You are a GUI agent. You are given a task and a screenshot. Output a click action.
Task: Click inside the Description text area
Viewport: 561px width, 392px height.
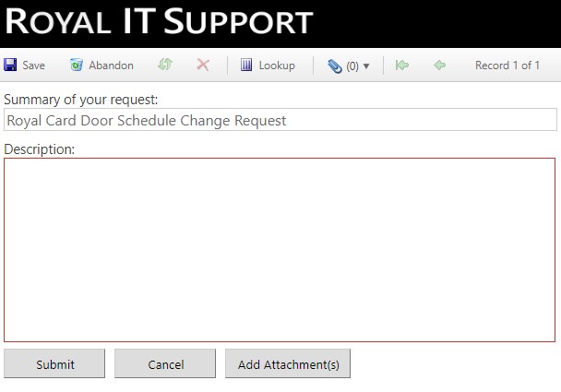[280, 250]
